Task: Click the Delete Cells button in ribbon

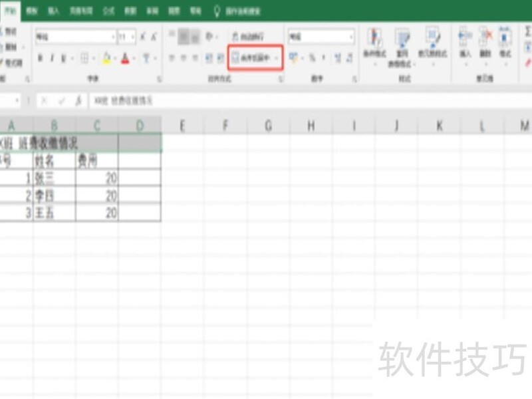Action: pyautogui.click(x=485, y=40)
